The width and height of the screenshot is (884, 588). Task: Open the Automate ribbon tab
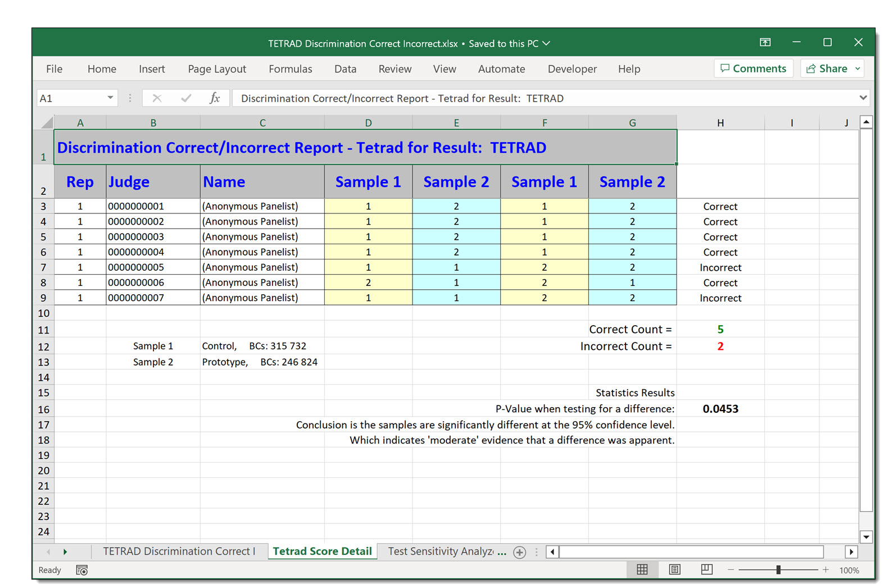[501, 69]
